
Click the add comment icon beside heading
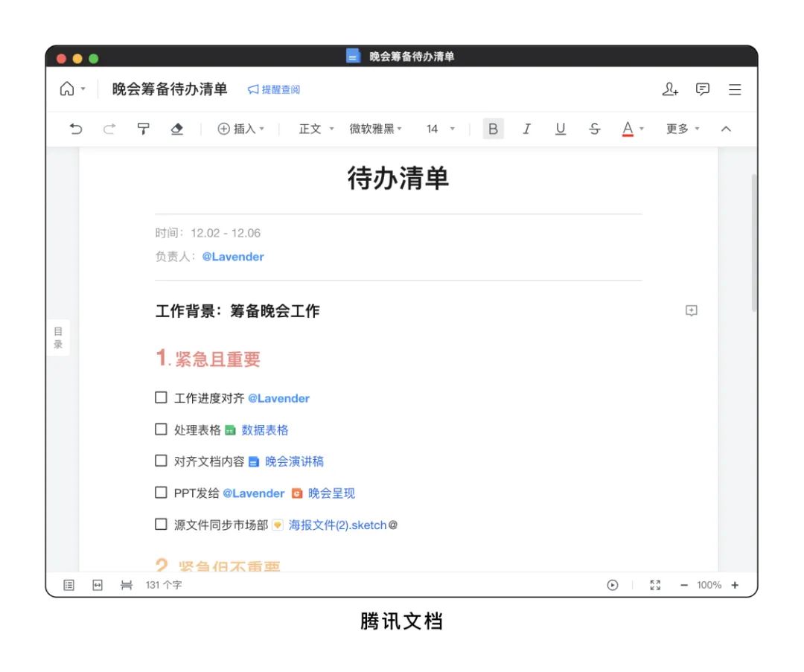[691, 310]
